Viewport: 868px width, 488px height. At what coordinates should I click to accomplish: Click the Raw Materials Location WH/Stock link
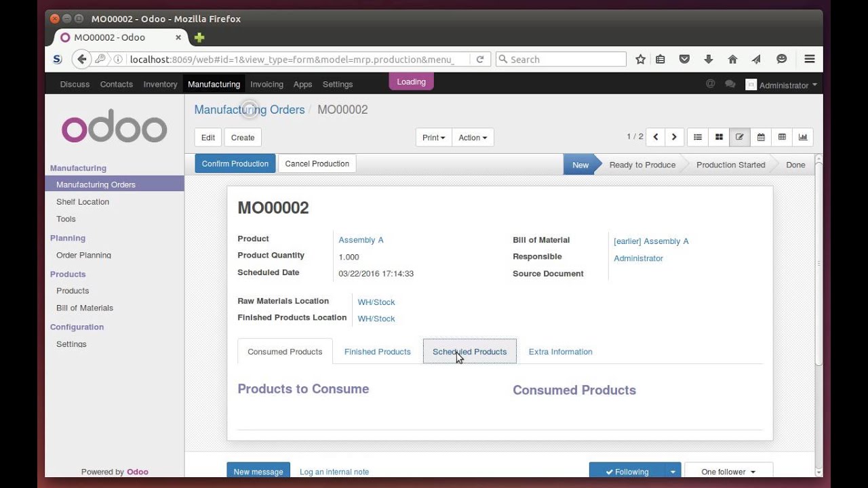click(376, 302)
